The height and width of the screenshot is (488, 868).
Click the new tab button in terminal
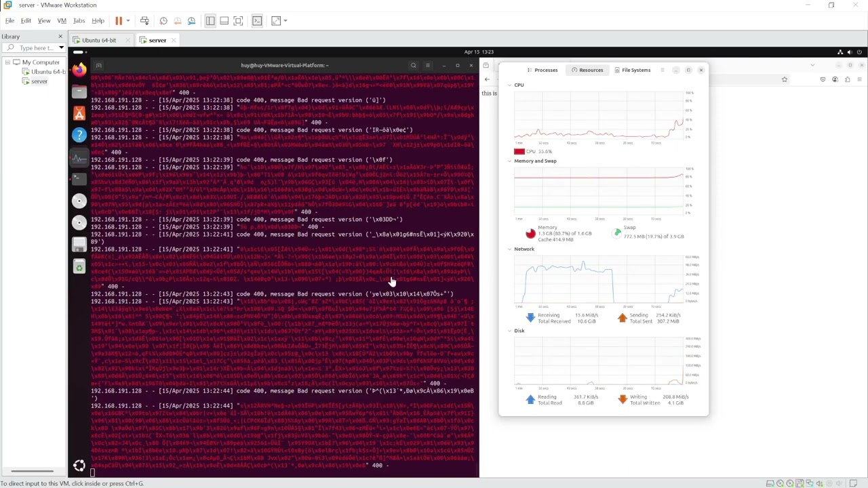click(98, 66)
